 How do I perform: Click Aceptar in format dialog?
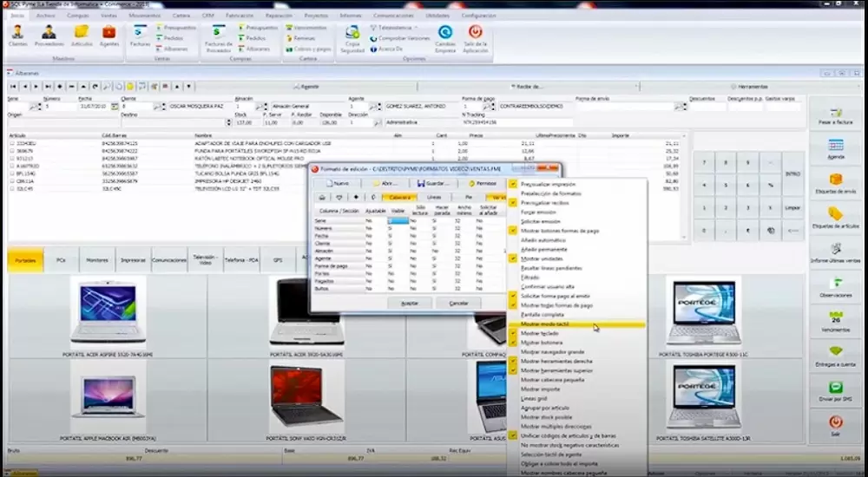tap(410, 304)
